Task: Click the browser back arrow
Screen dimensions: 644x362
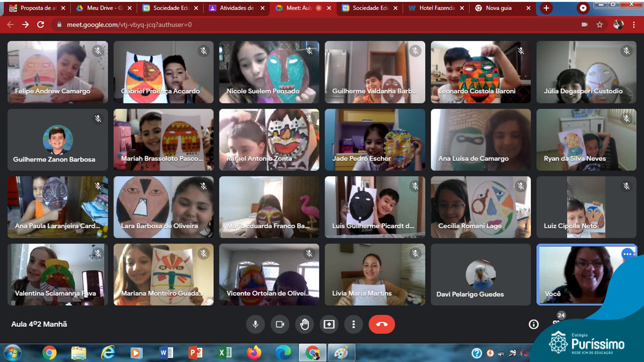Action: [10, 25]
